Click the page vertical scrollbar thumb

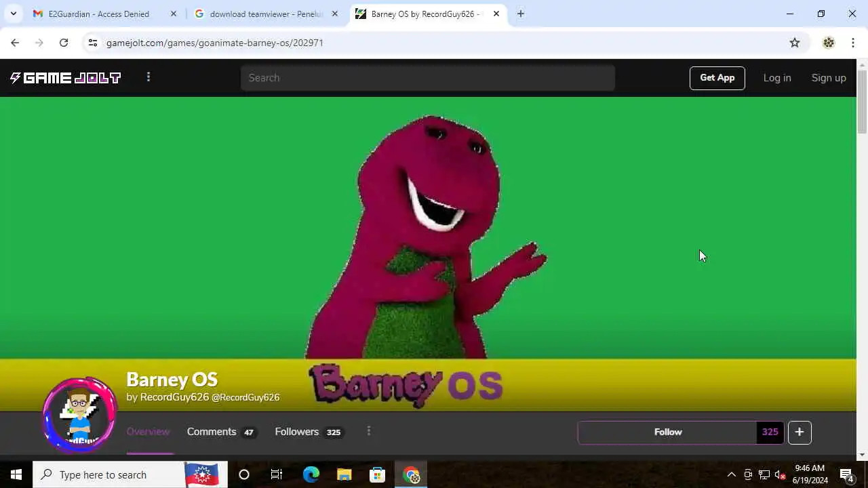pyautogui.click(x=863, y=102)
